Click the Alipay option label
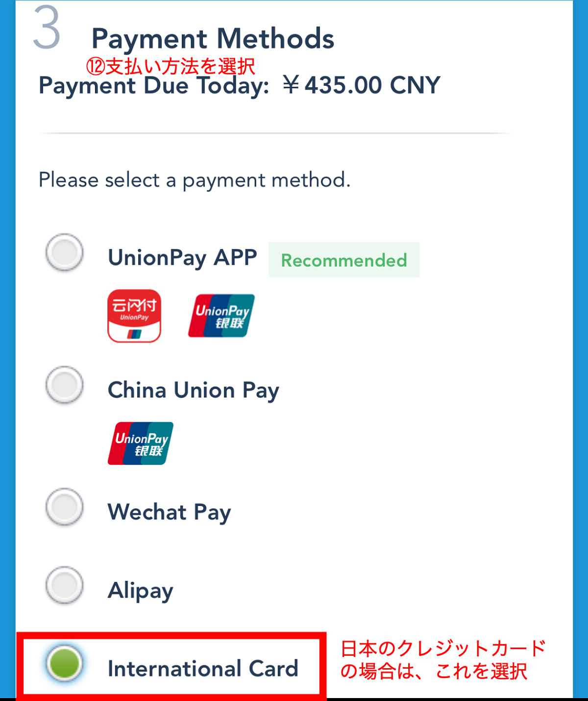The width and height of the screenshot is (588, 701). pyautogui.click(x=140, y=591)
